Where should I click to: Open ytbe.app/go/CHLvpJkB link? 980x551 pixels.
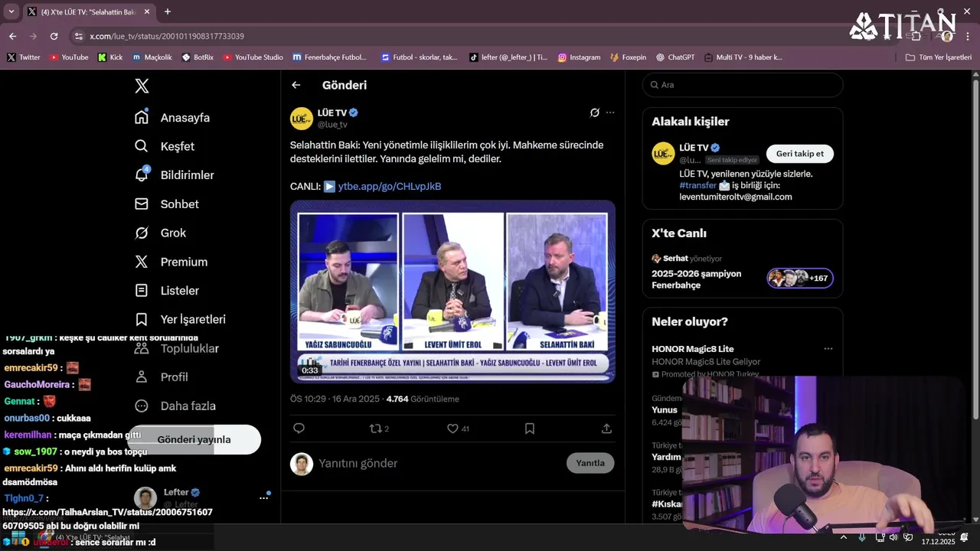(x=390, y=186)
